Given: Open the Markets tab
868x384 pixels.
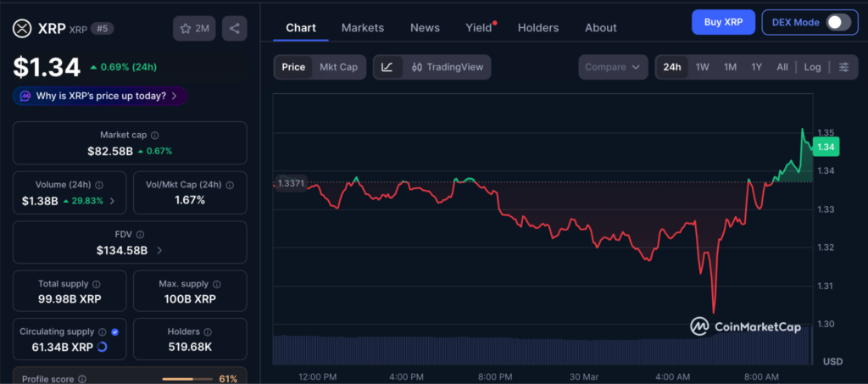Looking at the screenshot, I should [x=362, y=28].
